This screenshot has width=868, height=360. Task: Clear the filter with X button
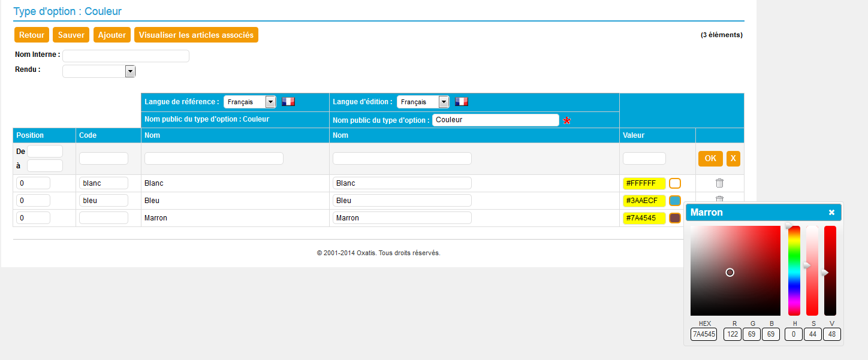[x=733, y=159]
